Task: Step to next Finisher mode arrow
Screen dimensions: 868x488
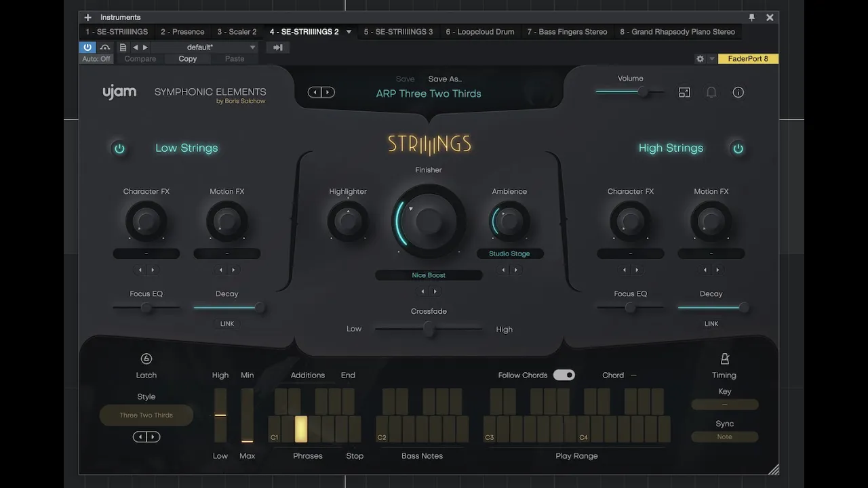Action: (x=435, y=291)
